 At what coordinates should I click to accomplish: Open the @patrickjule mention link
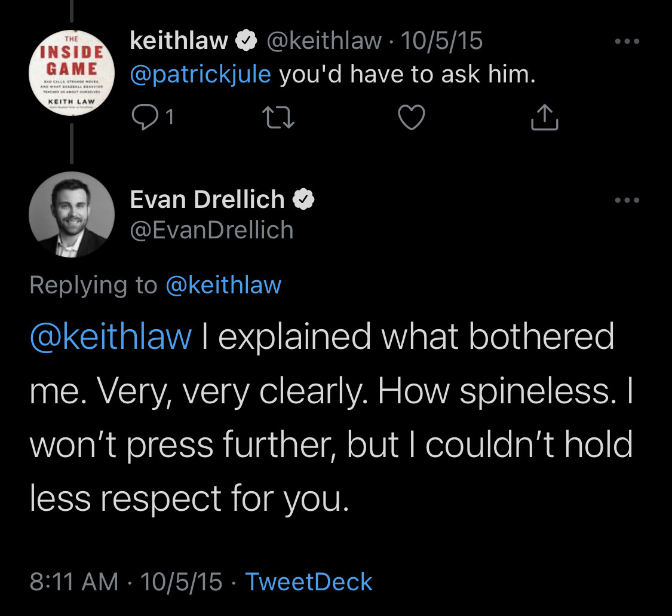tap(200, 75)
